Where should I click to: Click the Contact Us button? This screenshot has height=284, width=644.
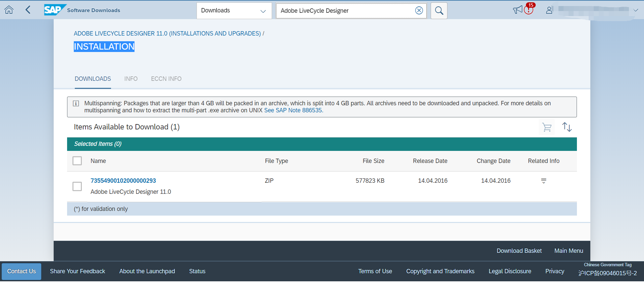click(x=21, y=271)
